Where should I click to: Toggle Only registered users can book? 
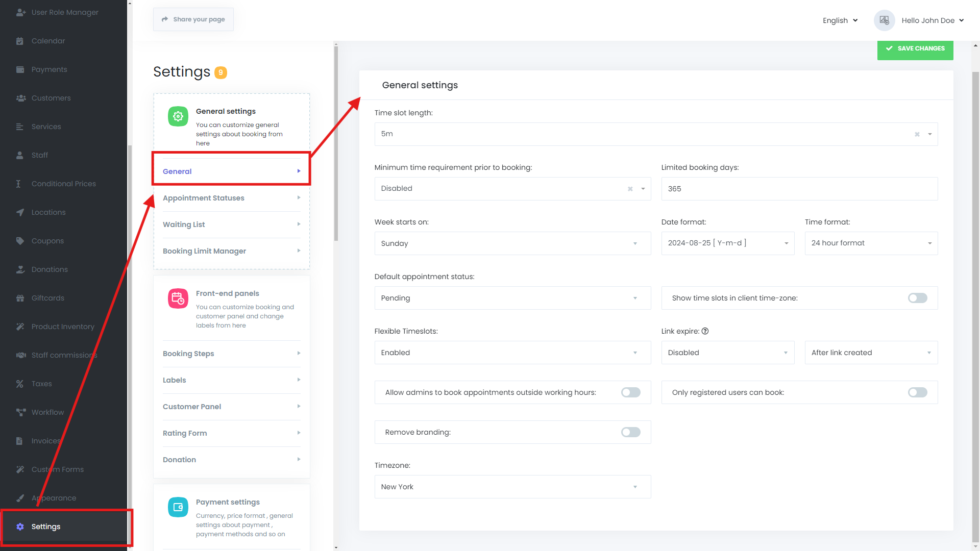pos(917,392)
